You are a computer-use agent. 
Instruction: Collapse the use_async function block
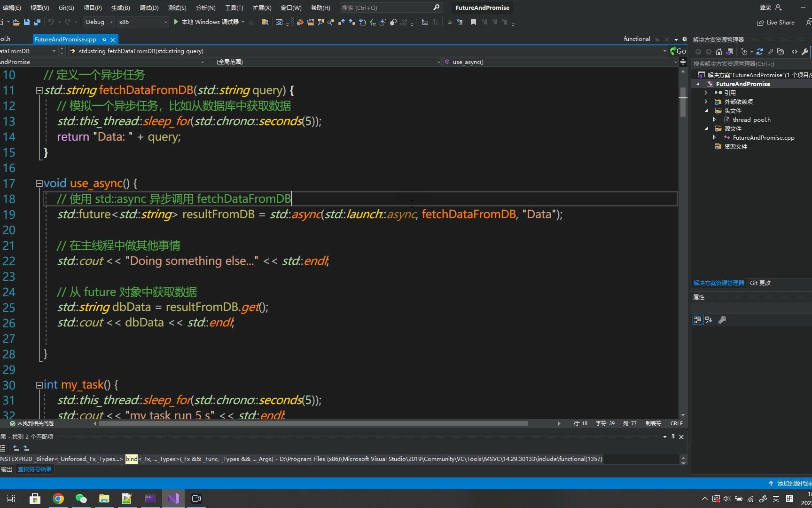[39, 183]
